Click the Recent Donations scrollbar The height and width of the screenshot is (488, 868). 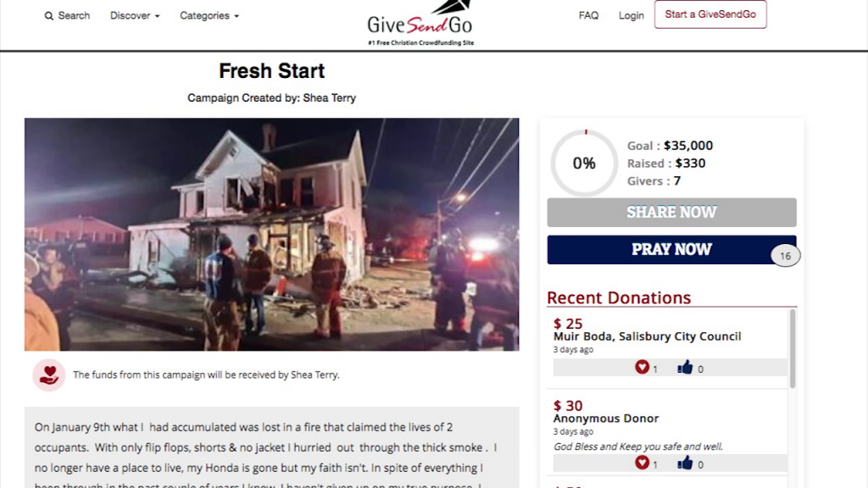(793, 348)
